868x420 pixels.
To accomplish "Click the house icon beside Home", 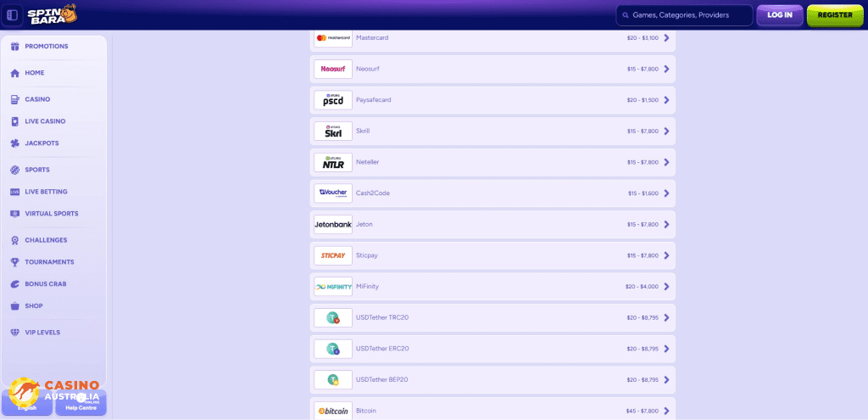I will pos(15,73).
